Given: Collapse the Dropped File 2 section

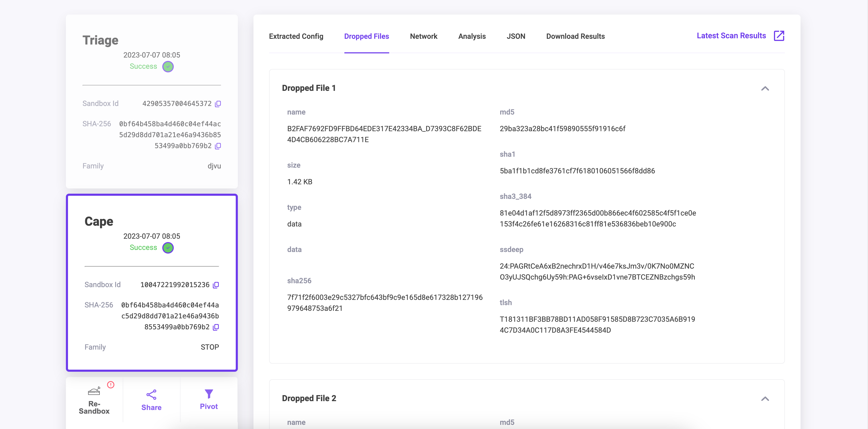Looking at the screenshot, I should point(765,399).
